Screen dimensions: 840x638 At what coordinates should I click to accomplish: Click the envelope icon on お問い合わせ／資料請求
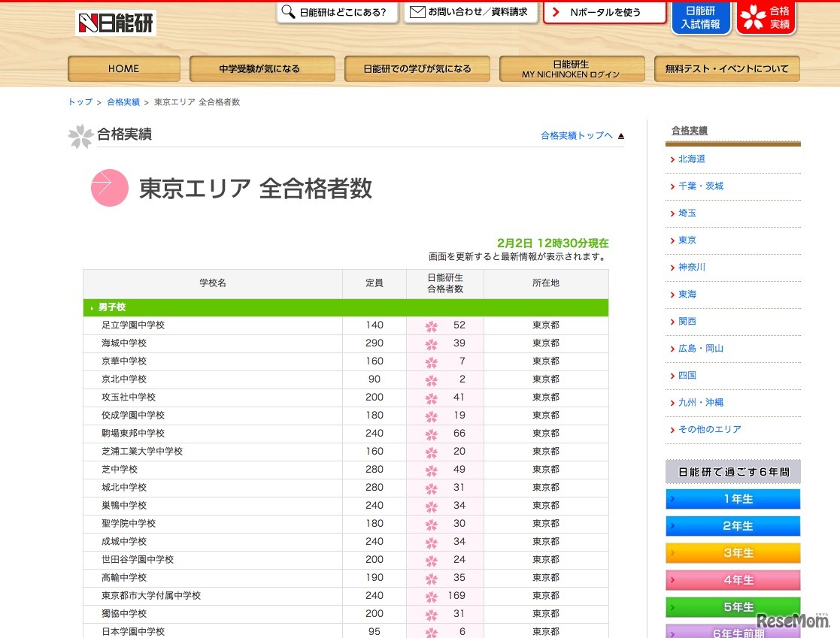(x=417, y=12)
